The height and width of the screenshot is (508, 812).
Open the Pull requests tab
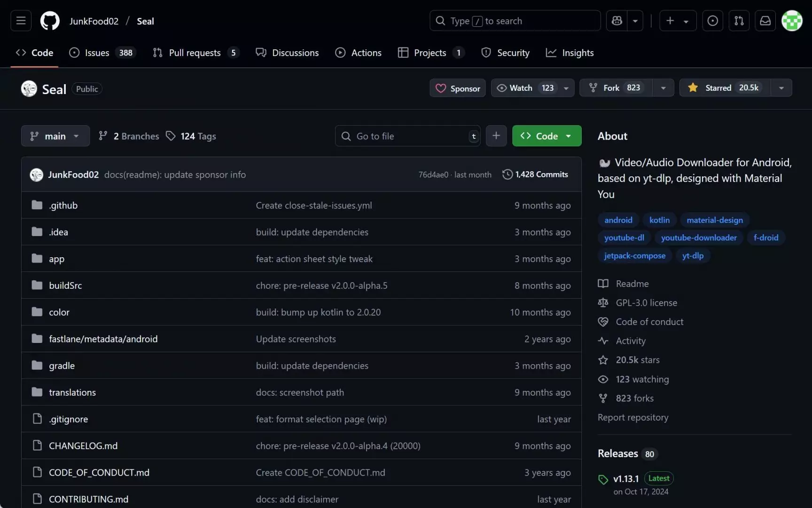point(196,53)
